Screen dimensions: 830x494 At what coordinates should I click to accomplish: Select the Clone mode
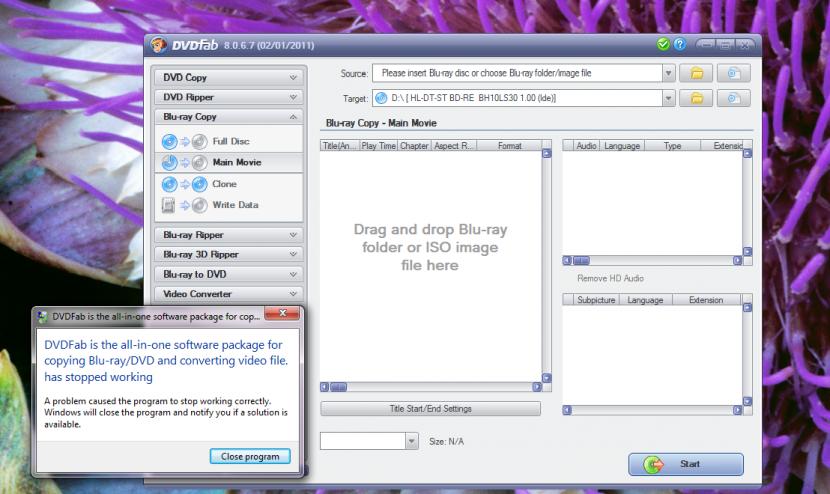(x=229, y=184)
